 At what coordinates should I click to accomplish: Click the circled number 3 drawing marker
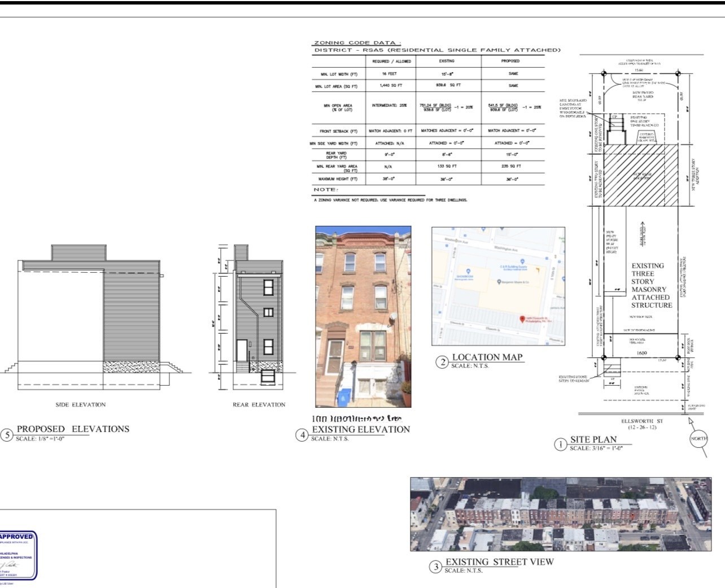(435, 567)
